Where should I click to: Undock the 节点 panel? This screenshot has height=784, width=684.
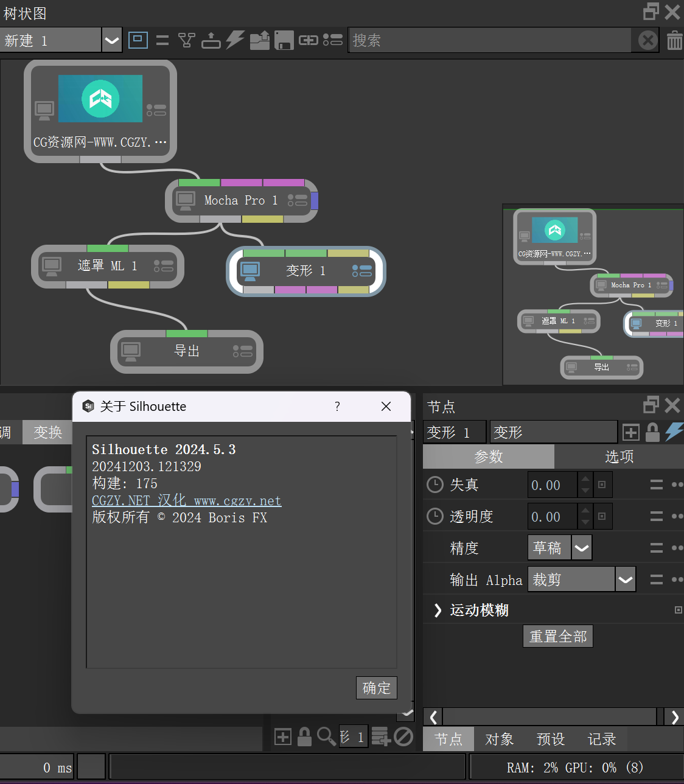[x=651, y=405]
